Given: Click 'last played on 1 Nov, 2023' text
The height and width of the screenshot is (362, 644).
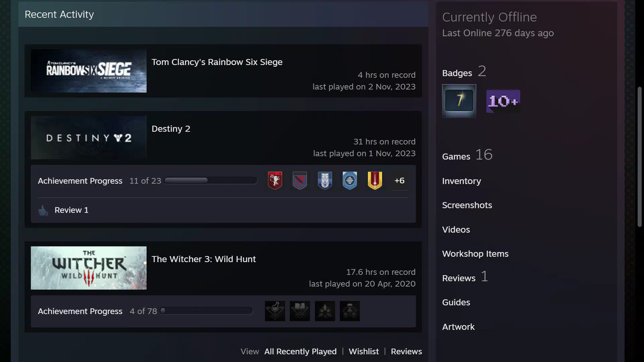Looking at the screenshot, I should [364, 154].
